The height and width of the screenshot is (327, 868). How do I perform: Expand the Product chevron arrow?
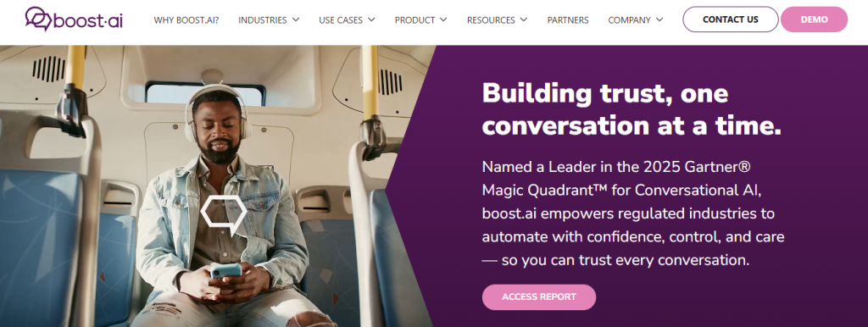tap(443, 19)
